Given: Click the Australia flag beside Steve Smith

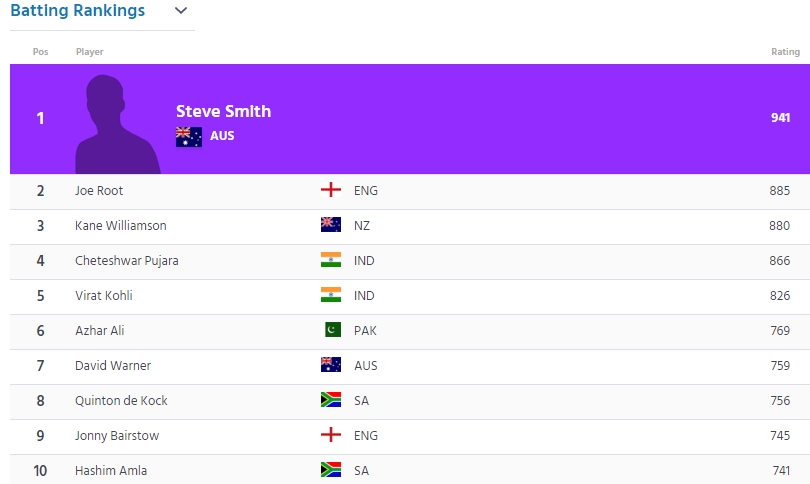Looking at the screenshot, I should [x=188, y=136].
